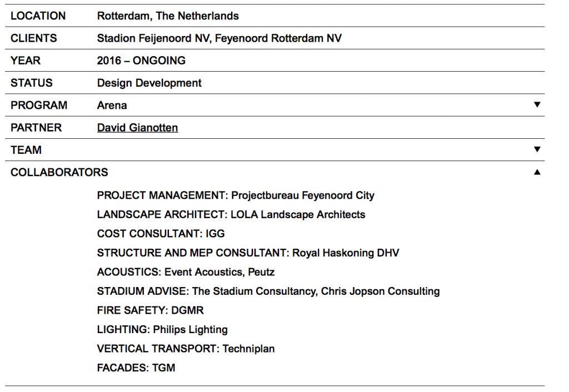Click the TEAM heading label
The width and height of the screenshot is (569, 392).
point(26,150)
